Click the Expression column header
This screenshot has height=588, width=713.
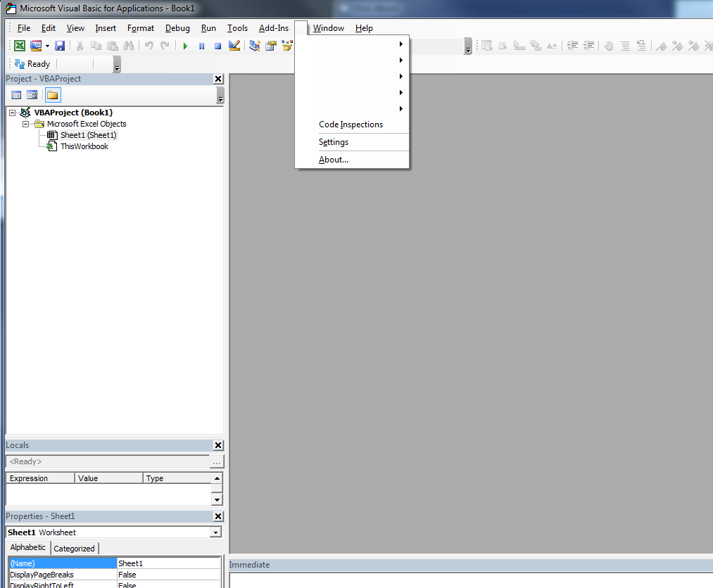coord(40,478)
